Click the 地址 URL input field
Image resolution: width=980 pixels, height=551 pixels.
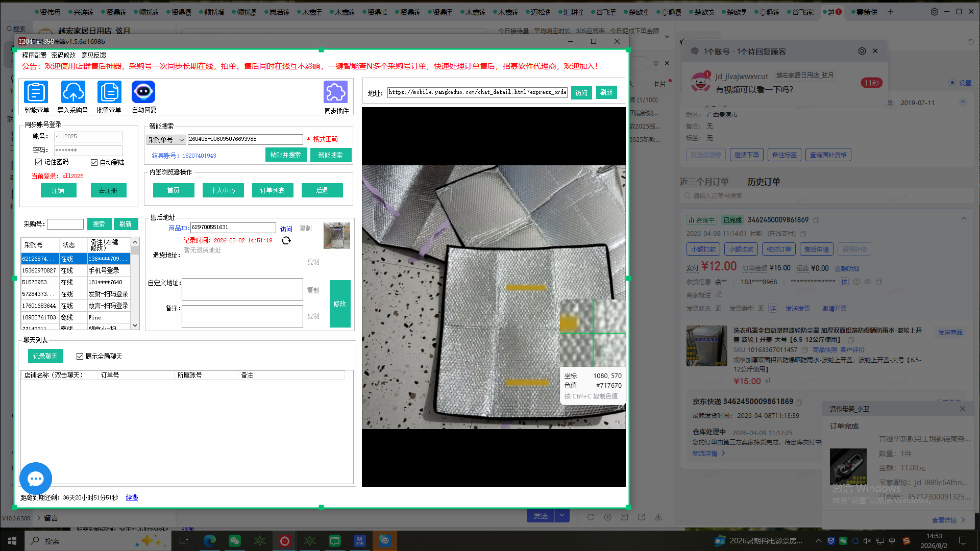pyautogui.click(x=477, y=92)
